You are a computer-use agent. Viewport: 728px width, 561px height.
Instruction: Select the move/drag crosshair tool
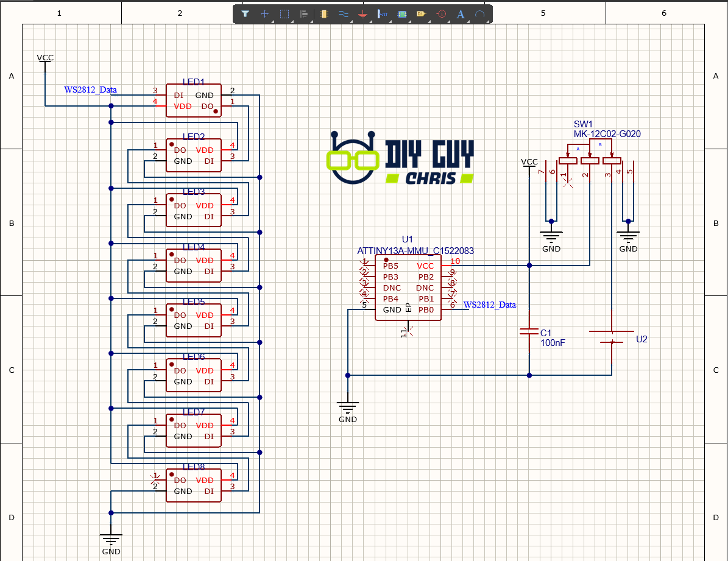(x=264, y=14)
